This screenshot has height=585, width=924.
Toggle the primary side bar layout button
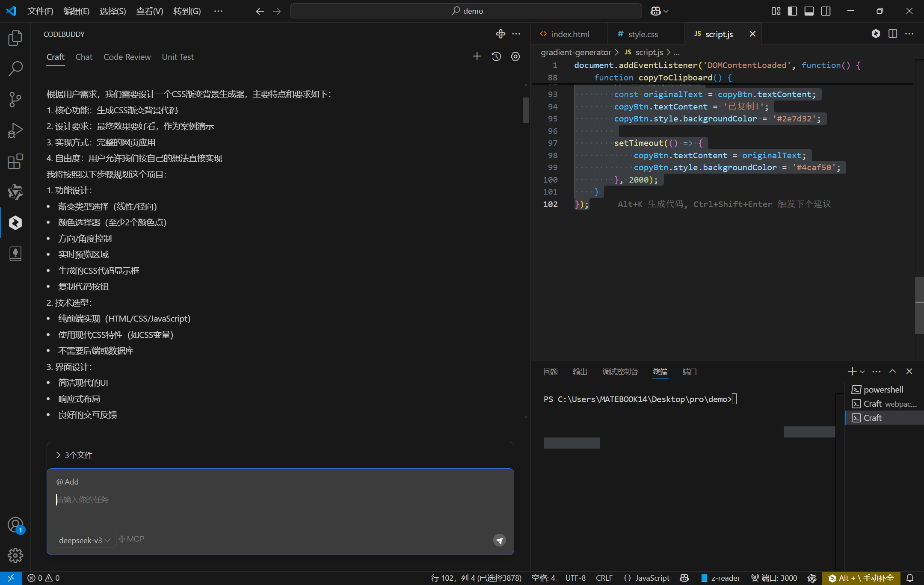point(792,11)
